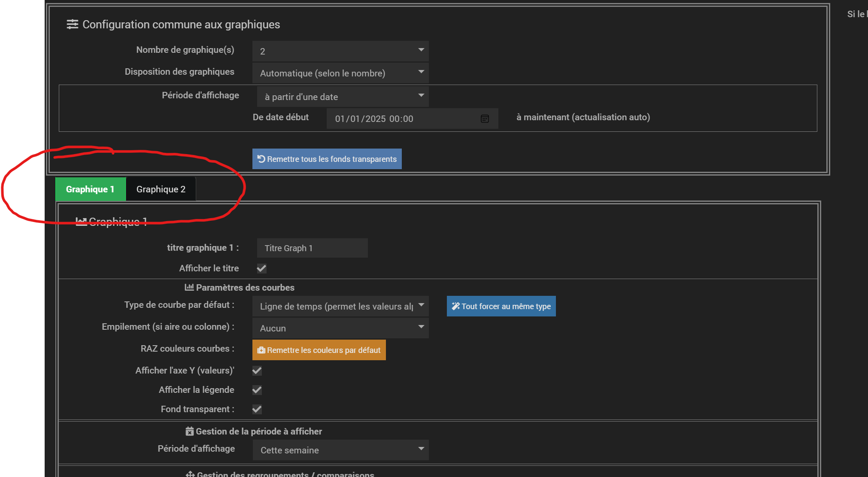Click magic wand icon on Tout forcer button
This screenshot has width=868, height=477.
click(455, 306)
